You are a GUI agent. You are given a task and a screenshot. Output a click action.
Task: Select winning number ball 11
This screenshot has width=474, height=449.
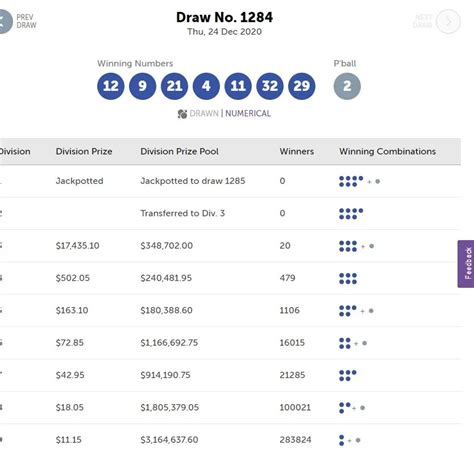pos(238,86)
